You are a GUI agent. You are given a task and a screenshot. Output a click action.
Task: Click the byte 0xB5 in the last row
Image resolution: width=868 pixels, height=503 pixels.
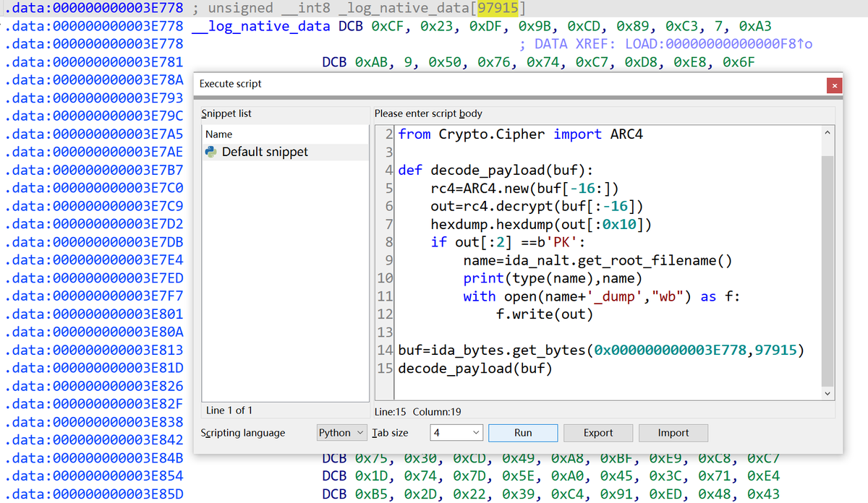pos(372,494)
